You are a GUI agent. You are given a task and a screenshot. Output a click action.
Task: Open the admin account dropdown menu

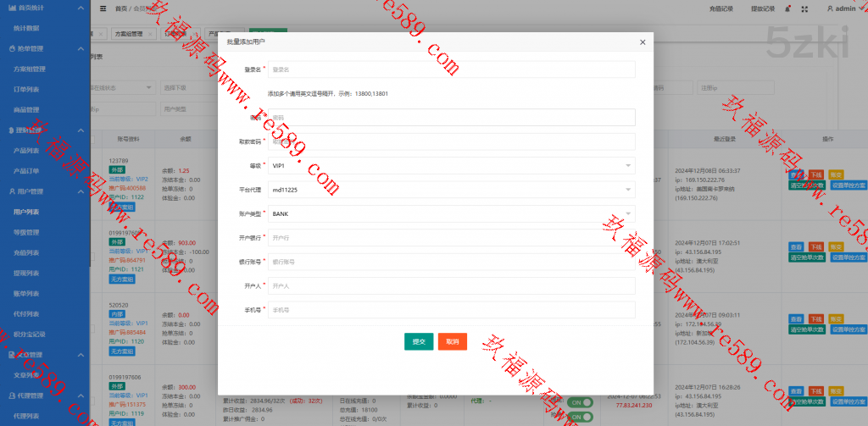point(844,8)
